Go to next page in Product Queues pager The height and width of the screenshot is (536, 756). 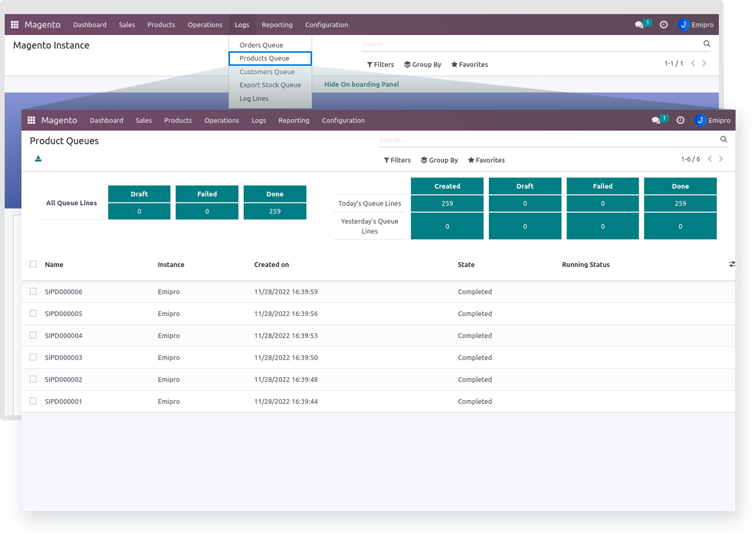(721, 159)
